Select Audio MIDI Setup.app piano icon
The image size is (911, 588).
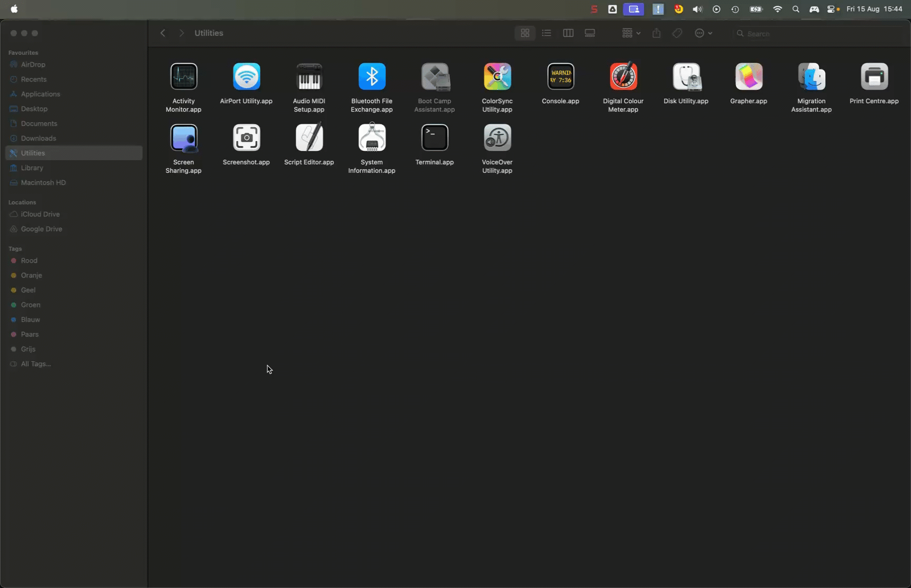[x=309, y=77]
